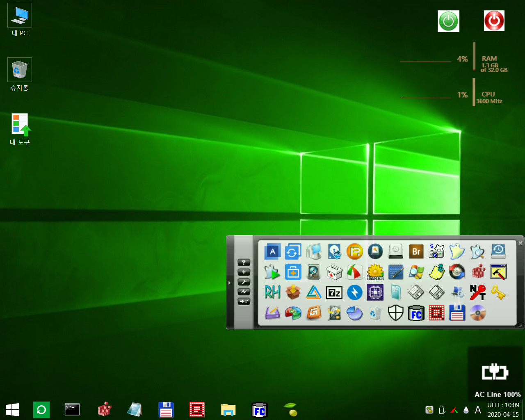The image size is (525, 420).
Task: Open launcher settings via wrench button
Action: [244, 282]
